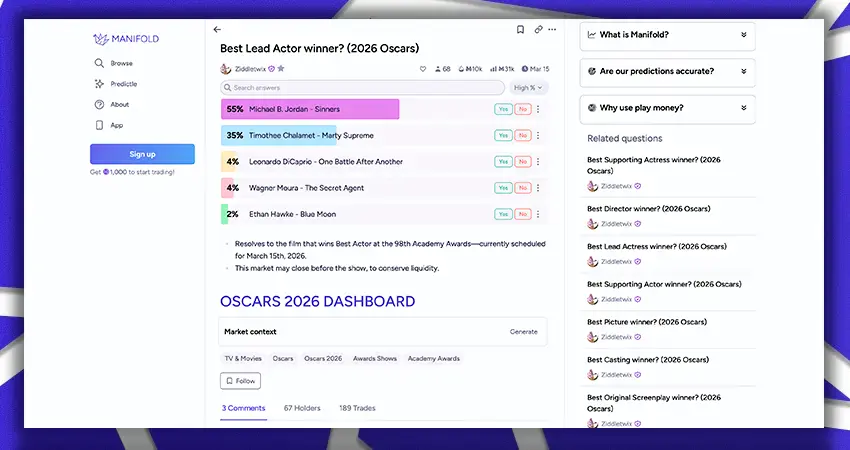
Task: Click the Manifold logo
Action: [126, 39]
